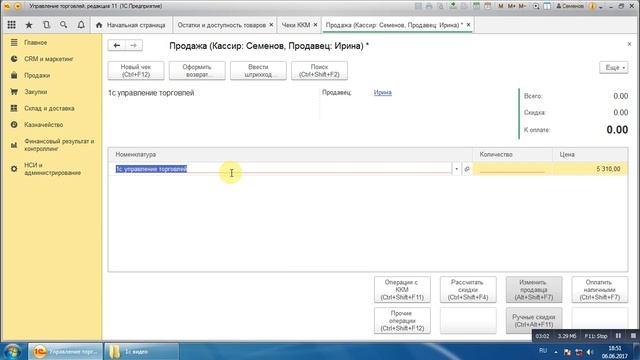Open Казначейство section in sidebar
640x360 pixels.
click(43, 124)
